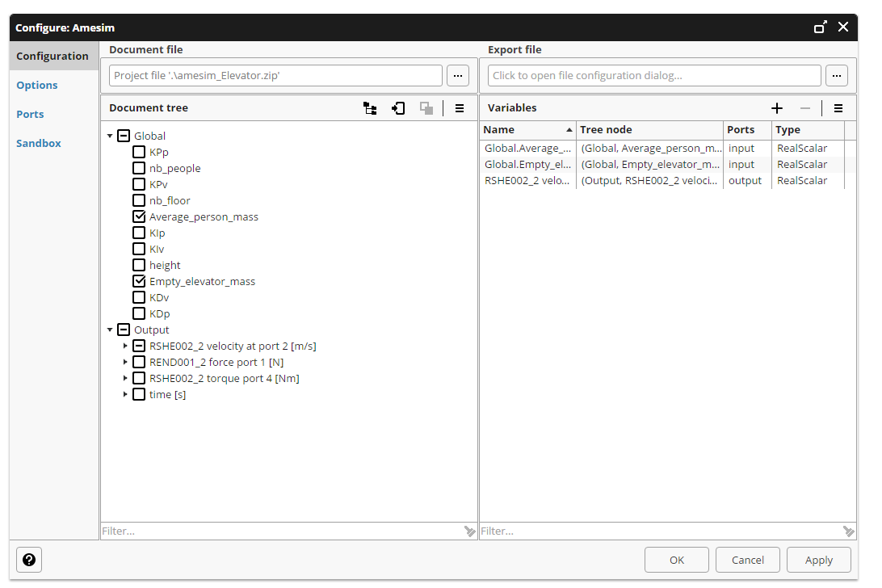Open the Variables panel hamburger menu
882x588 pixels.
click(838, 108)
